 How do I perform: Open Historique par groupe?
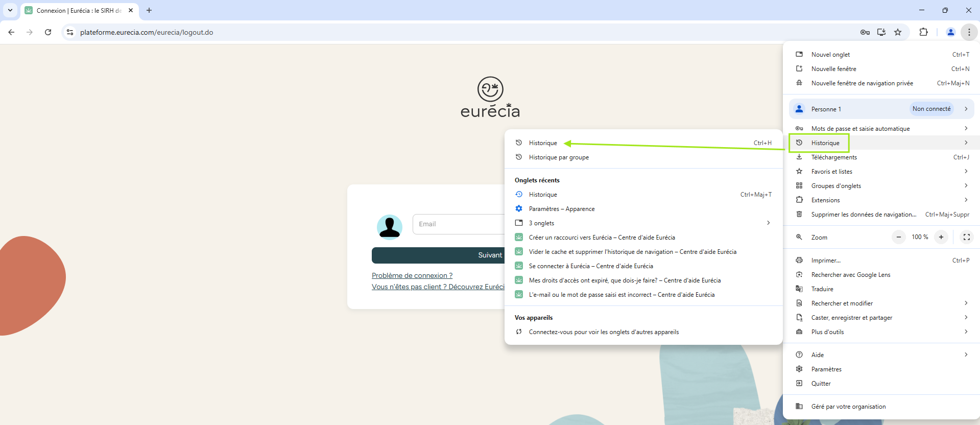(643, 157)
